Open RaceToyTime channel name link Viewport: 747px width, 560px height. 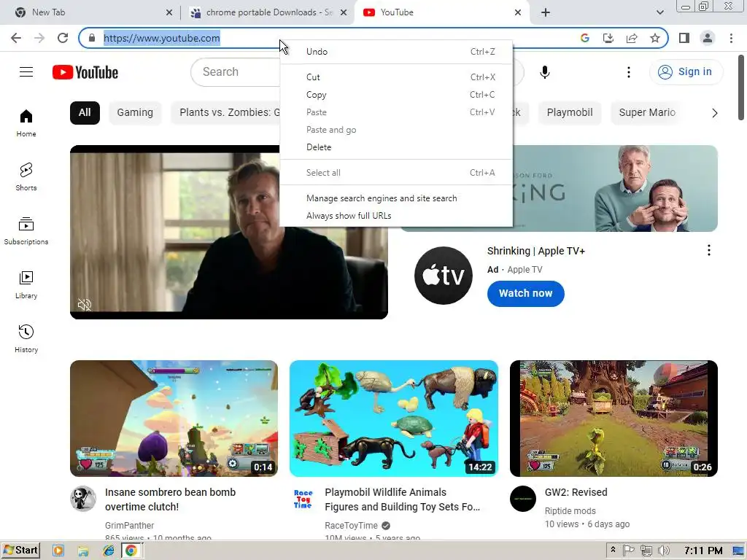click(x=351, y=526)
